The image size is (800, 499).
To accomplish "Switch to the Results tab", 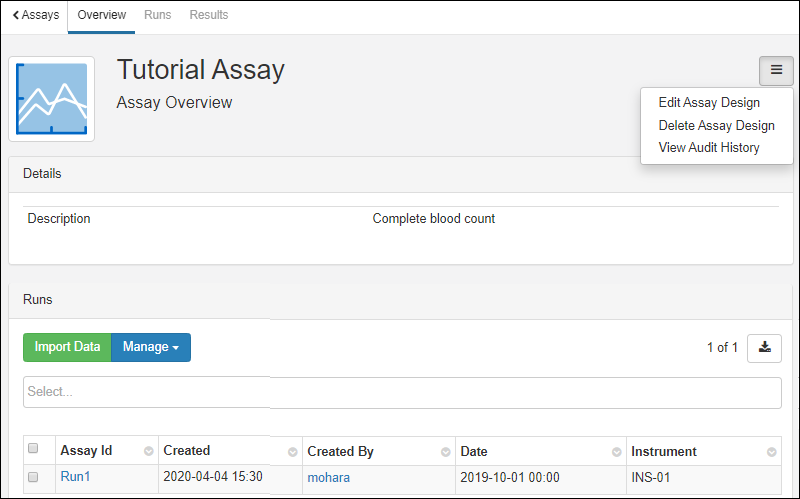I will [208, 15].
